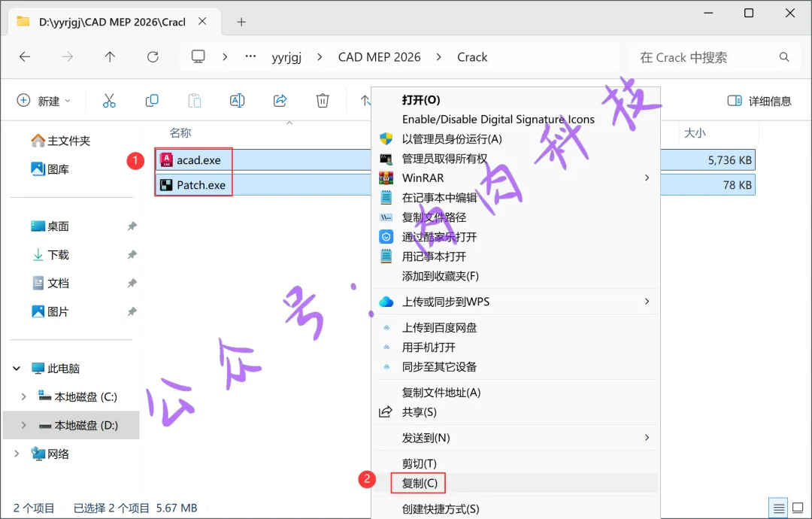Choose 用手机打开 menu entry

(429, 348)
